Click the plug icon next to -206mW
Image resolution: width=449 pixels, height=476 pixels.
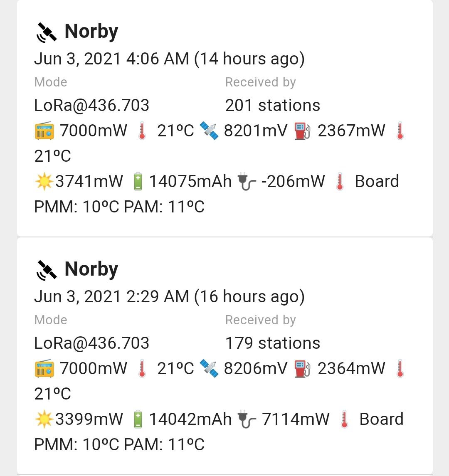[x=247, y=182]
